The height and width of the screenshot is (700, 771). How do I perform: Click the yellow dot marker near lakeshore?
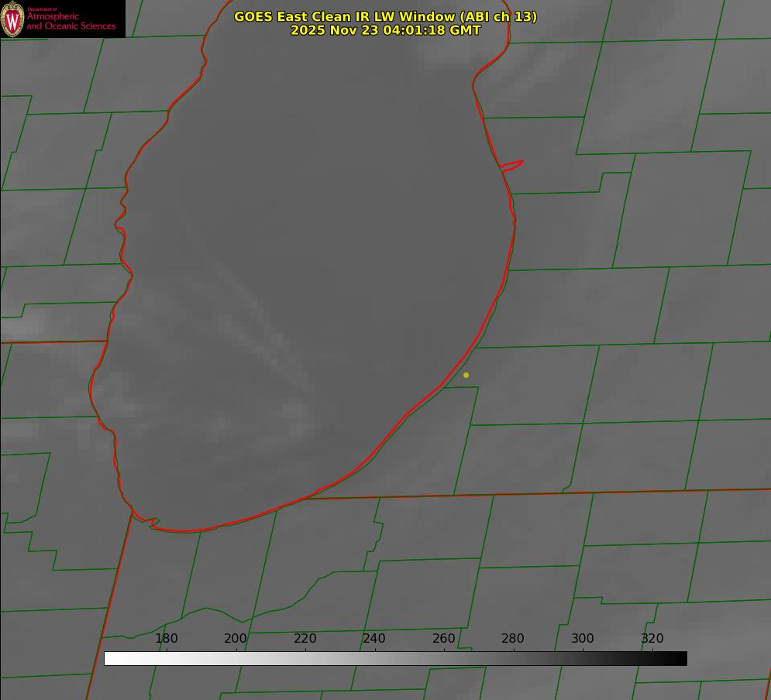[x=466, y=376]
